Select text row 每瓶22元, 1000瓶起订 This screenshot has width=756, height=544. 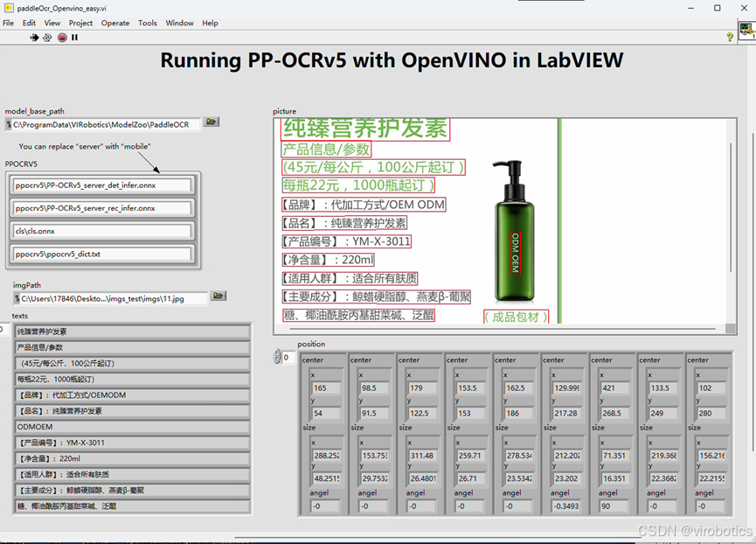pos(133,379)
